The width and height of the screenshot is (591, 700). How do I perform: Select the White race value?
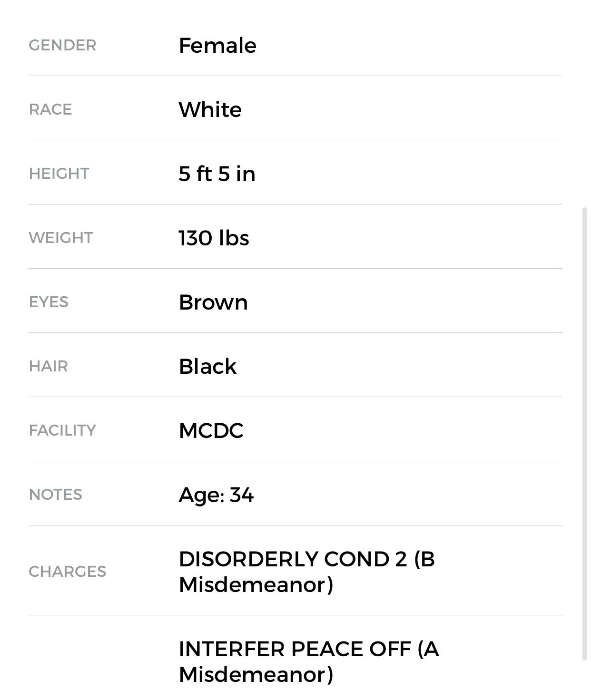[x=210, y=109]
